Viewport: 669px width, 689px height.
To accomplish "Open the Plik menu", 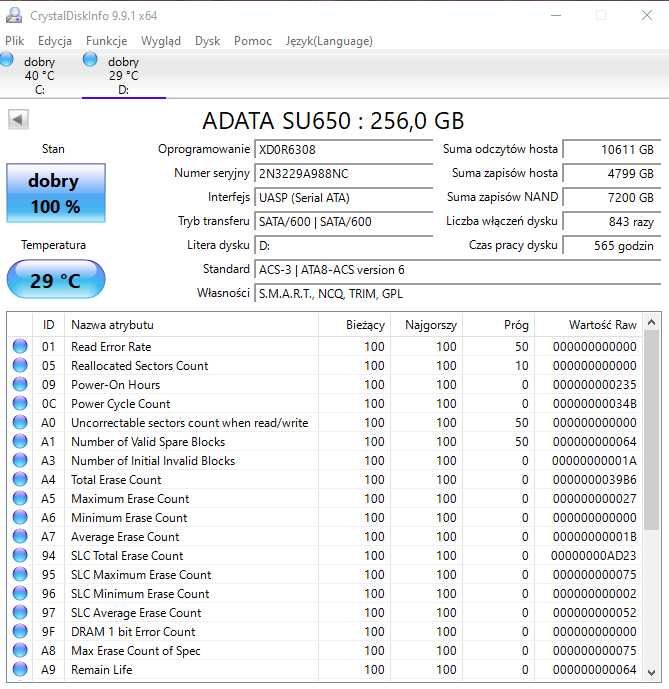I will click(15, 41).
